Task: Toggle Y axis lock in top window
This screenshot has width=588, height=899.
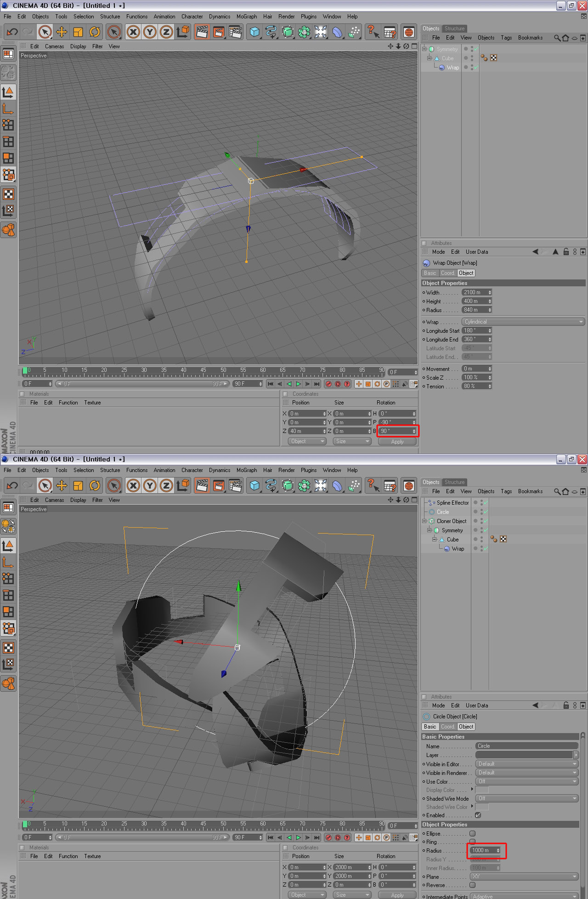Action: tap(150, 32)
